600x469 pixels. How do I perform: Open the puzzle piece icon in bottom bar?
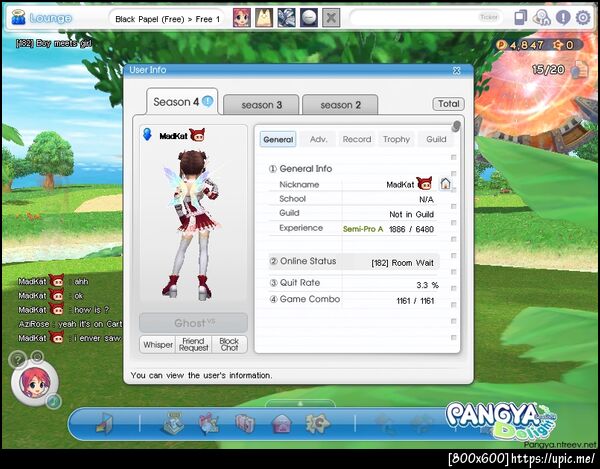click(317, 423)
